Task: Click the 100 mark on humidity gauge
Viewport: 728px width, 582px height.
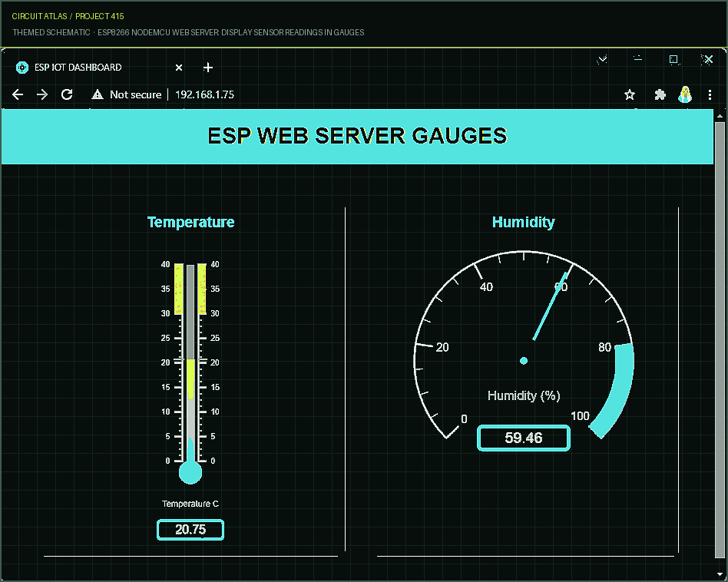Action: pos(580,416)
